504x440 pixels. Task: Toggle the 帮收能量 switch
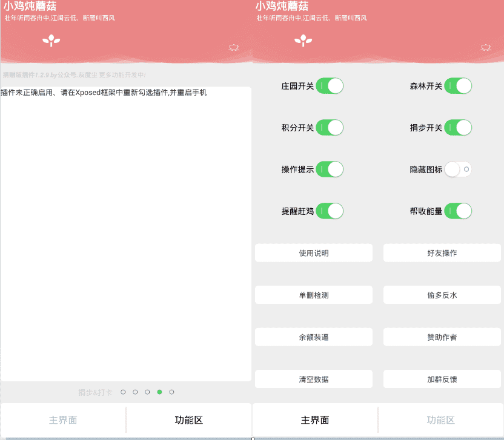pos(458,211)
